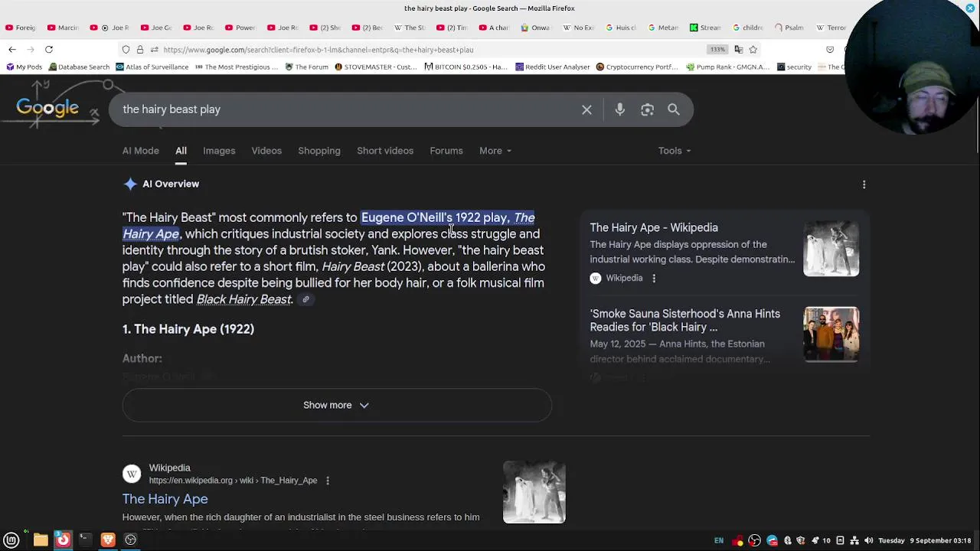
Task: Reload the page with the refresh icon
Action: (x=49, y=50)
